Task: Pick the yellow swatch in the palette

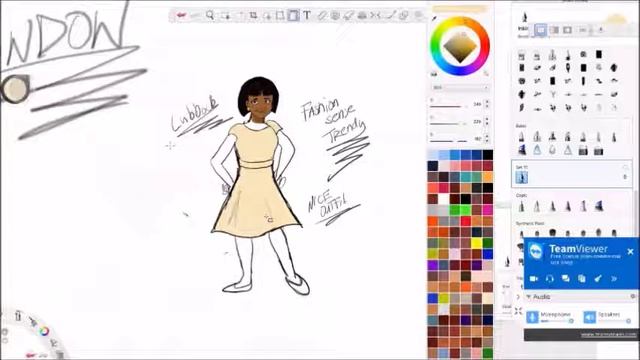Action: (x=476, y=243)
